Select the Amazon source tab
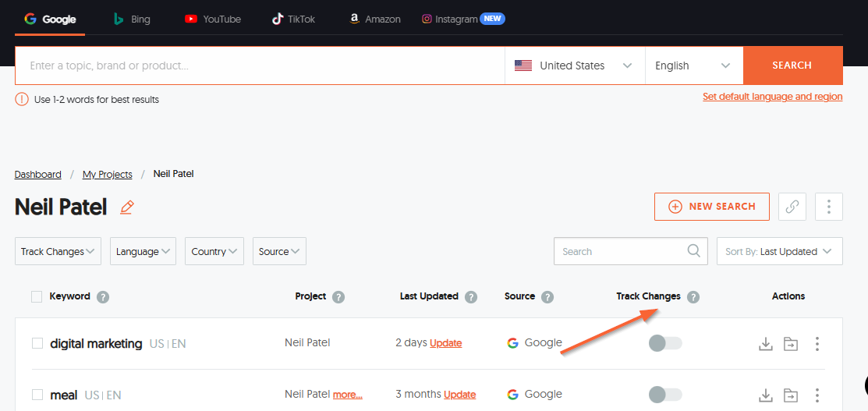The height and width of the screenshot is (411, 868). 374,19
